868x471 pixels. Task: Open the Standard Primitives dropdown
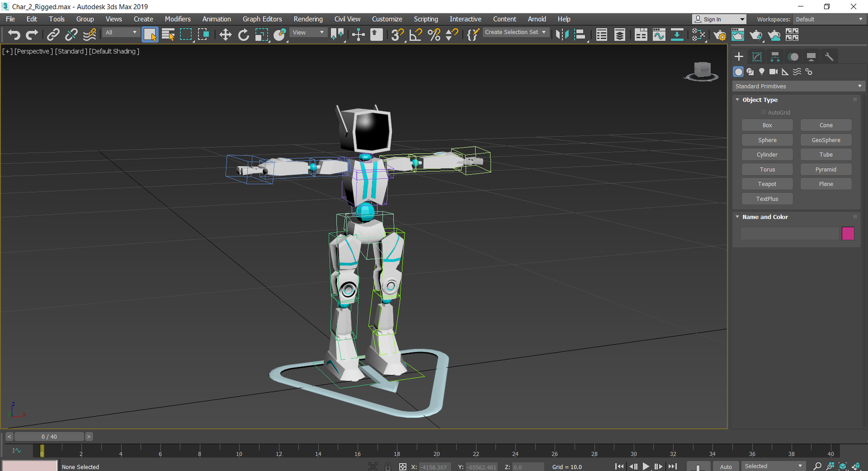[797, 86]
